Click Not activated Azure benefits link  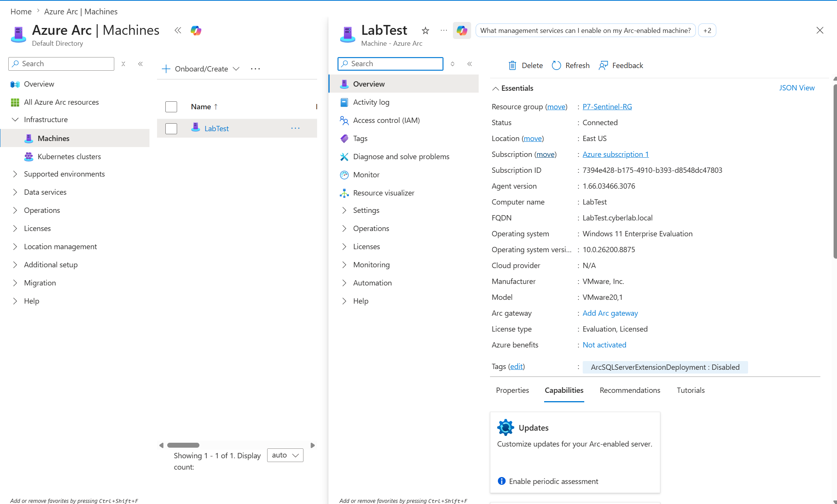(x=604, y=345)
